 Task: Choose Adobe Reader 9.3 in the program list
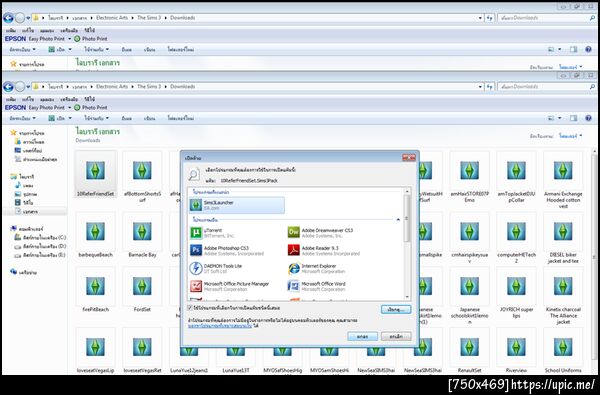pos(324,250)
